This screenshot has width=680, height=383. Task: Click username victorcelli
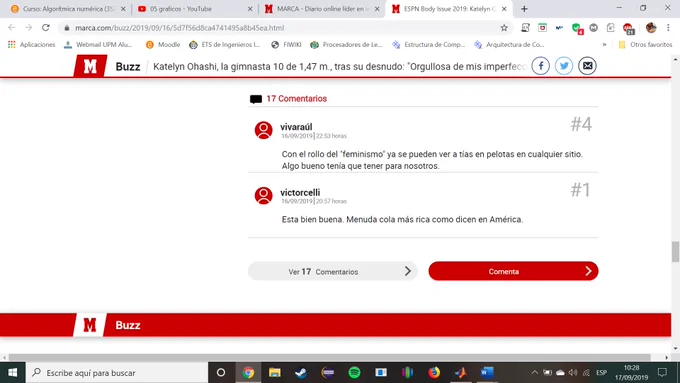[300, 193]
